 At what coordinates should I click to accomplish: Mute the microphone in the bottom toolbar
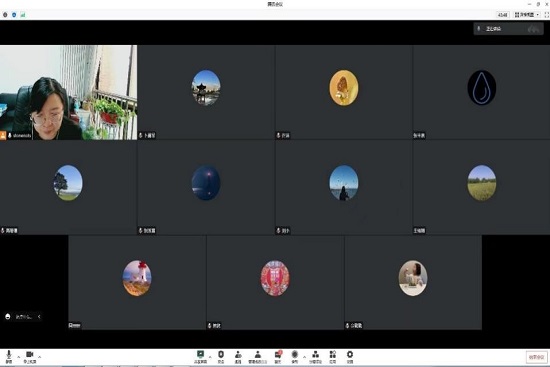(x=9, y=356)
